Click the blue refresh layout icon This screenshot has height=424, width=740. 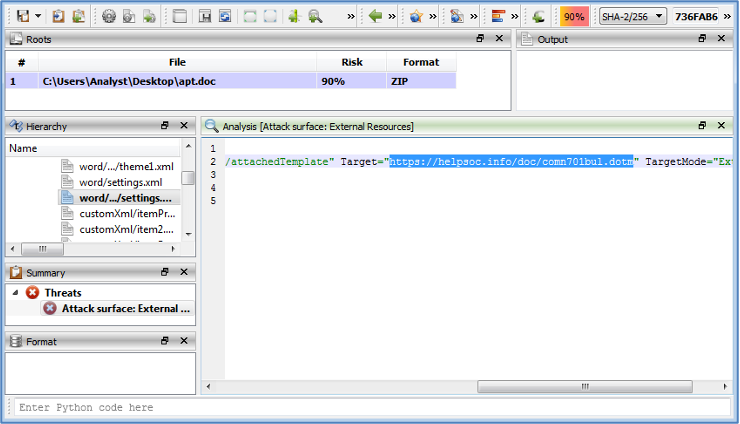[x=225, y=17]
